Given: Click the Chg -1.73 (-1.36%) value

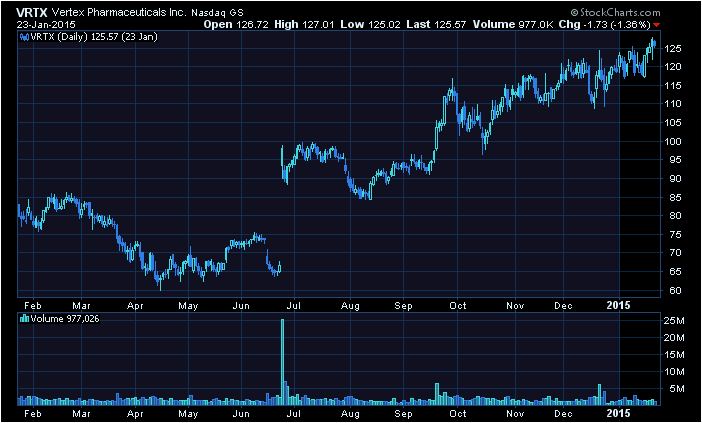Looking at the screenshot, I should (x=605, y=25).
